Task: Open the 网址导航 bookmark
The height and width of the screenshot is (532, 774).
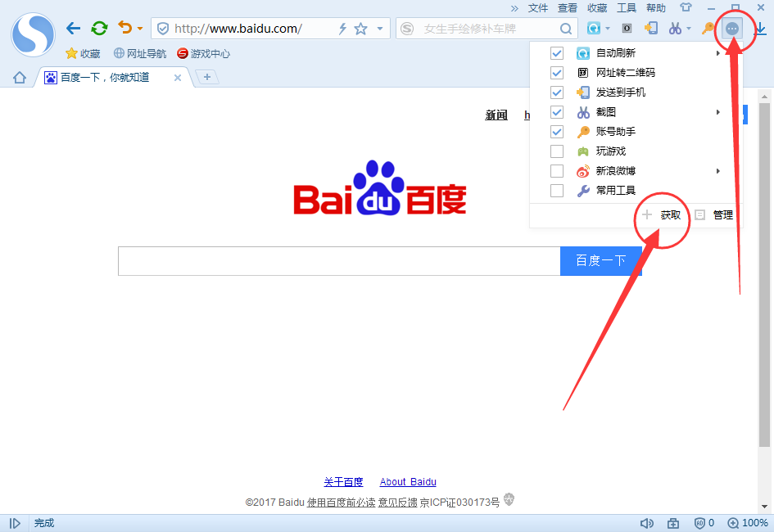Action: tap(140, 53)
